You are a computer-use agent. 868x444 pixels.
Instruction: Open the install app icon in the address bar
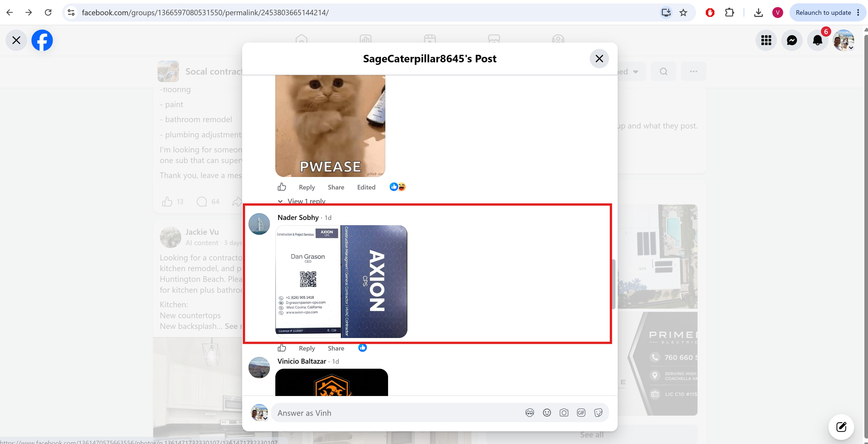(666, 13)
